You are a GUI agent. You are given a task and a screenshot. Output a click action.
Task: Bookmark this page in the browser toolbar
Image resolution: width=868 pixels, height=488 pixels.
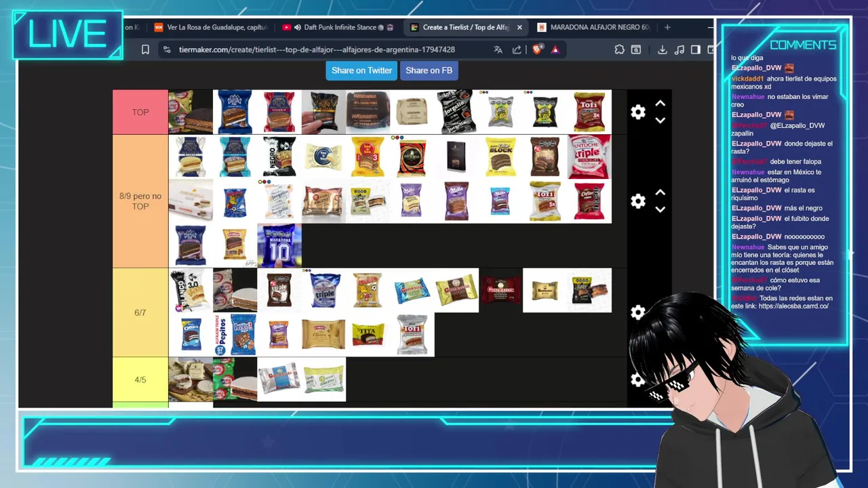(x=145, y=49)
